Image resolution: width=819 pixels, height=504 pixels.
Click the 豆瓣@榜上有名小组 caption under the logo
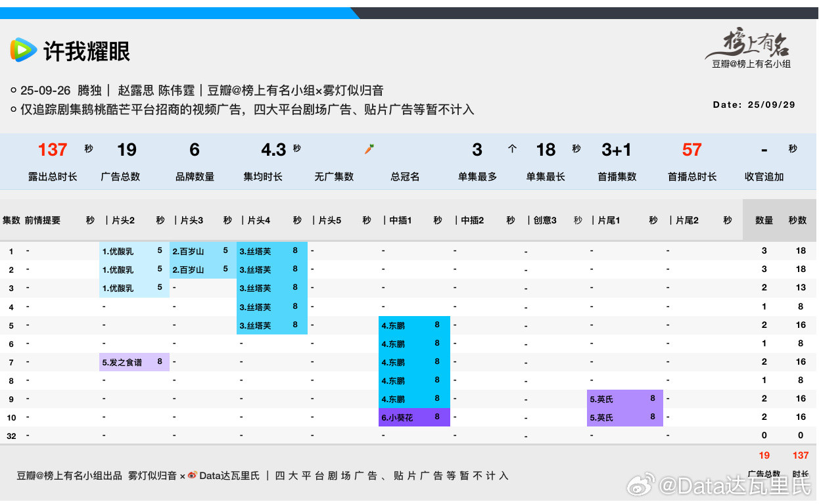tap(751, 64)
